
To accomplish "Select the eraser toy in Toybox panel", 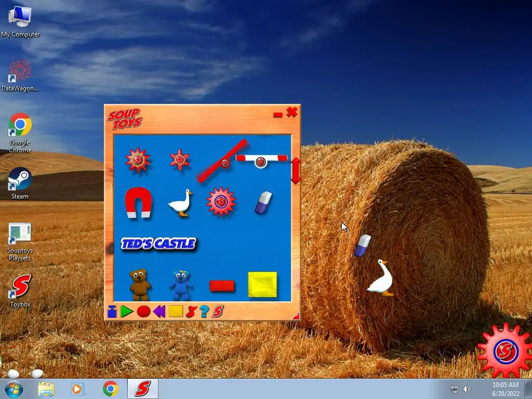I will tap(263, 203).
